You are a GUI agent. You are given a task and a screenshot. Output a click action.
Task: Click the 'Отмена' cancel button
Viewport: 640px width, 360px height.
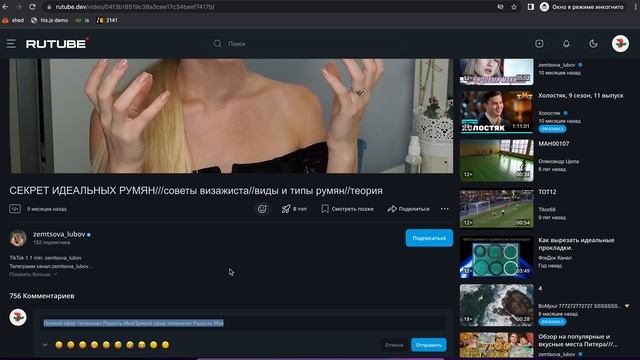(x=394, y=345)
